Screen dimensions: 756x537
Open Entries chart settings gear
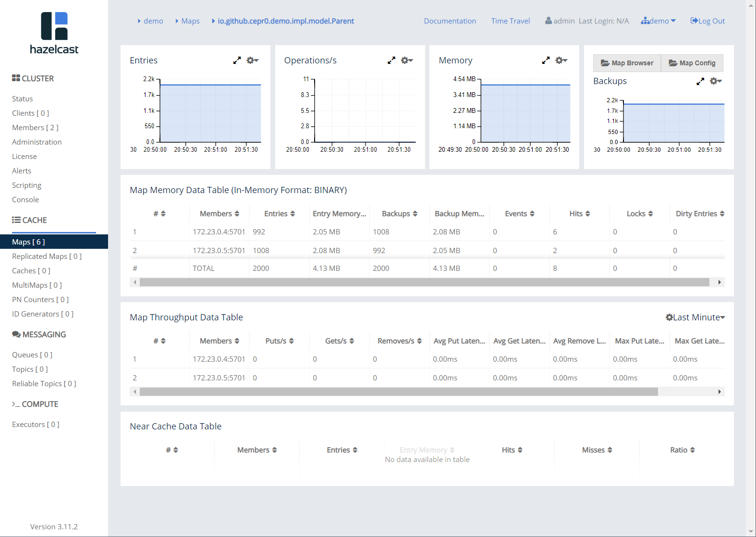[253, 61]
